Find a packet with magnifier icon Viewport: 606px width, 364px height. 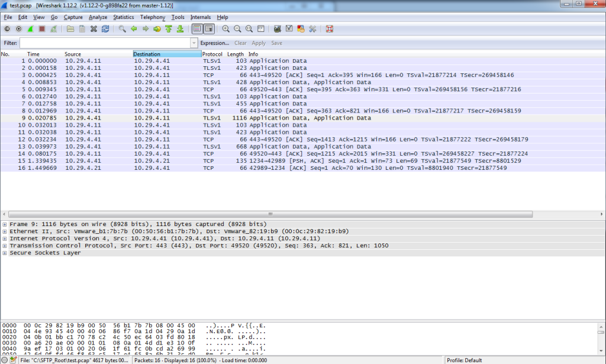point(122,29)
